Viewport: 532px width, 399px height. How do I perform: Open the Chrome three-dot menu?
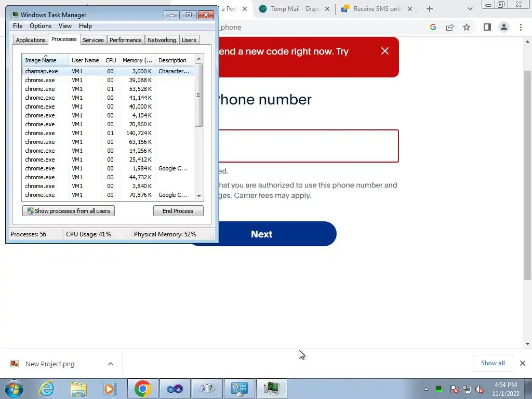(x=521, y=27)
